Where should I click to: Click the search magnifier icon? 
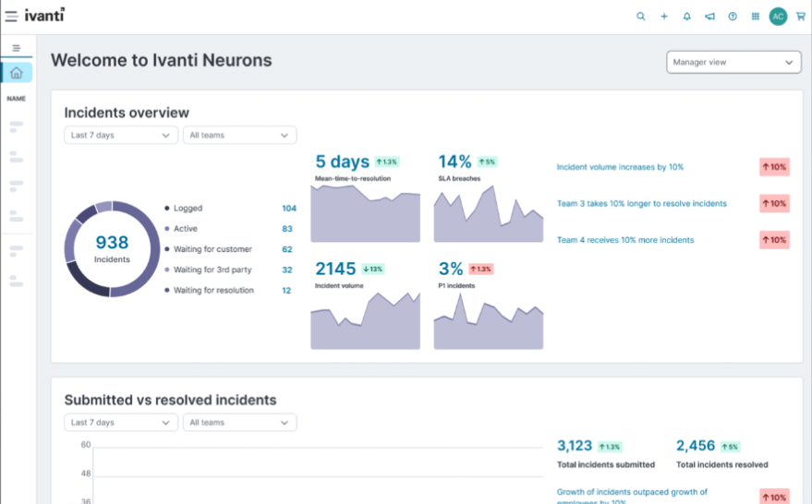(641, 17)
